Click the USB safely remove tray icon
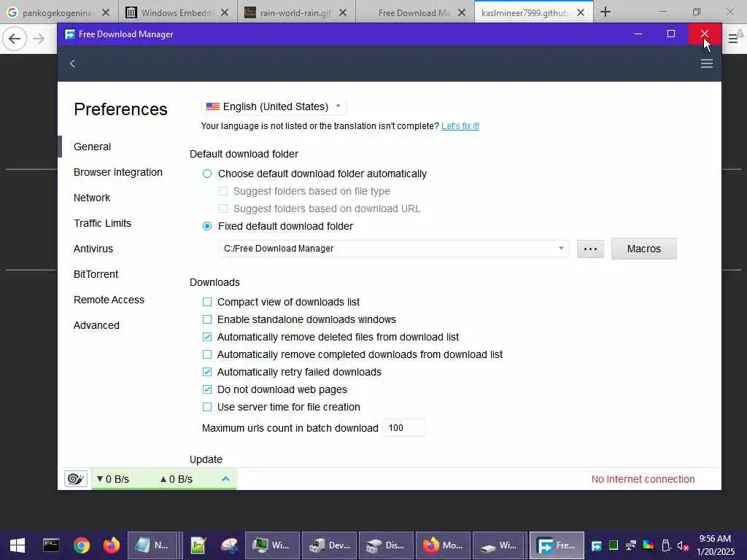Screen dimensions: 747x560 coord(666,545)
